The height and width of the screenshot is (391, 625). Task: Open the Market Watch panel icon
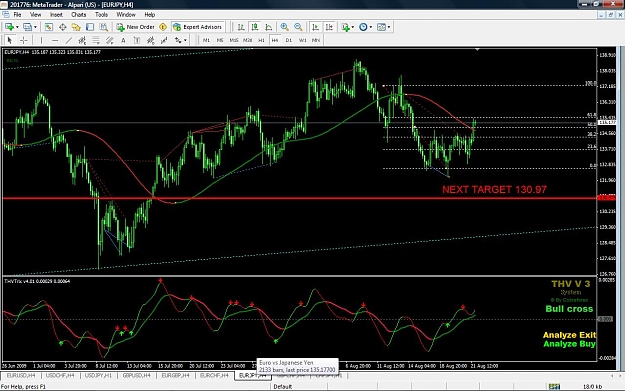(49, 27)
